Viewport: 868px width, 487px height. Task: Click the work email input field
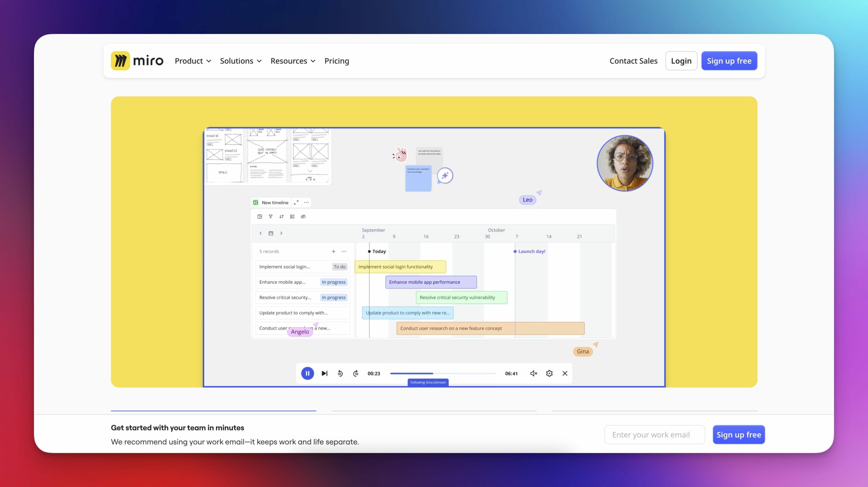(x=654, y=434)
